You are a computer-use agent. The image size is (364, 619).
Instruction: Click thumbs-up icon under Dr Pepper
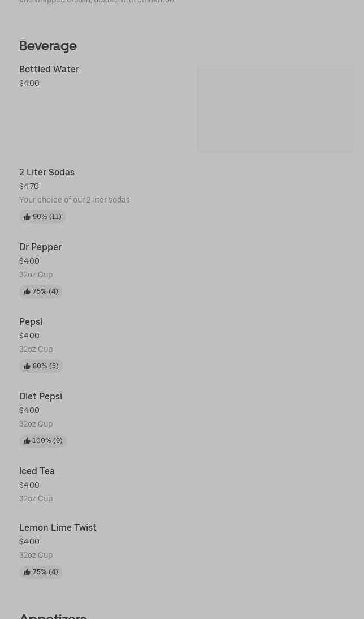[x=27, y=291]
